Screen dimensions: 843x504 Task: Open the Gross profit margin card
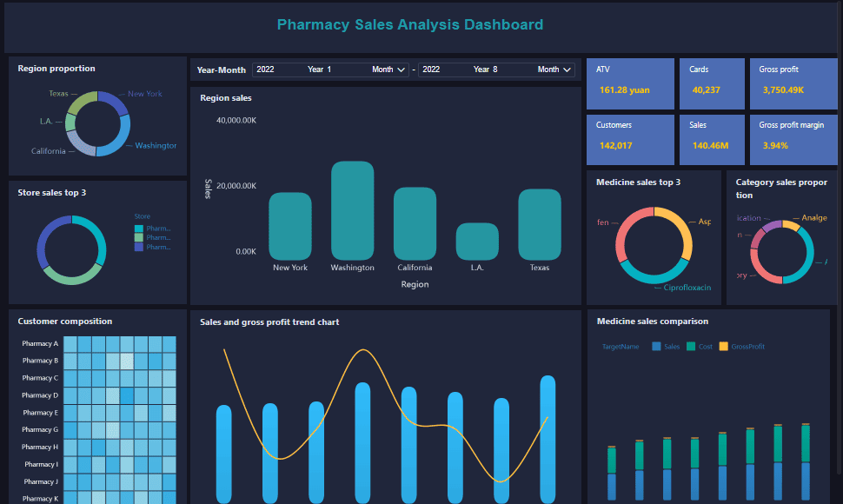click(791, 137)
